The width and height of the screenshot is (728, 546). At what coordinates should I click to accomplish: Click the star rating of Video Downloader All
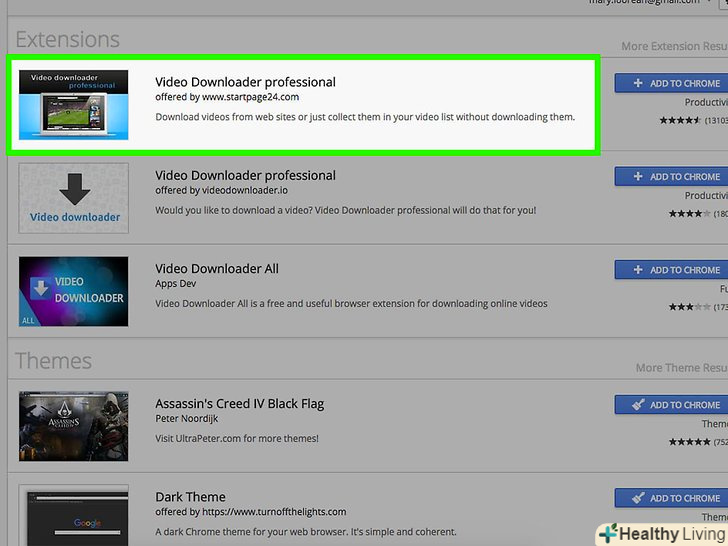[690, 306]
